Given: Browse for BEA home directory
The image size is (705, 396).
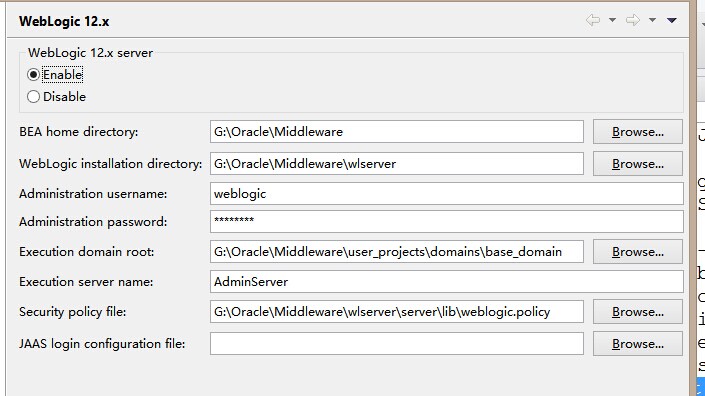Looking at the screenshot, I should tap(638, 132).
